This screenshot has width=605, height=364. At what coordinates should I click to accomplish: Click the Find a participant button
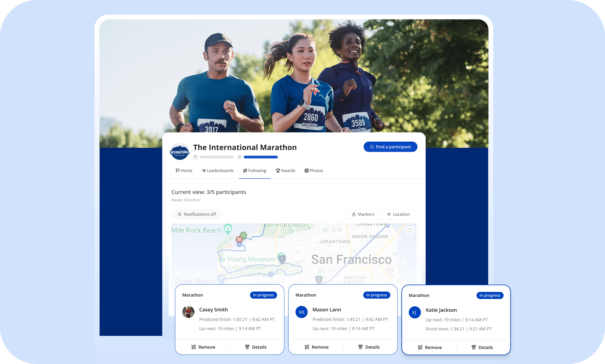click(390, 147)
